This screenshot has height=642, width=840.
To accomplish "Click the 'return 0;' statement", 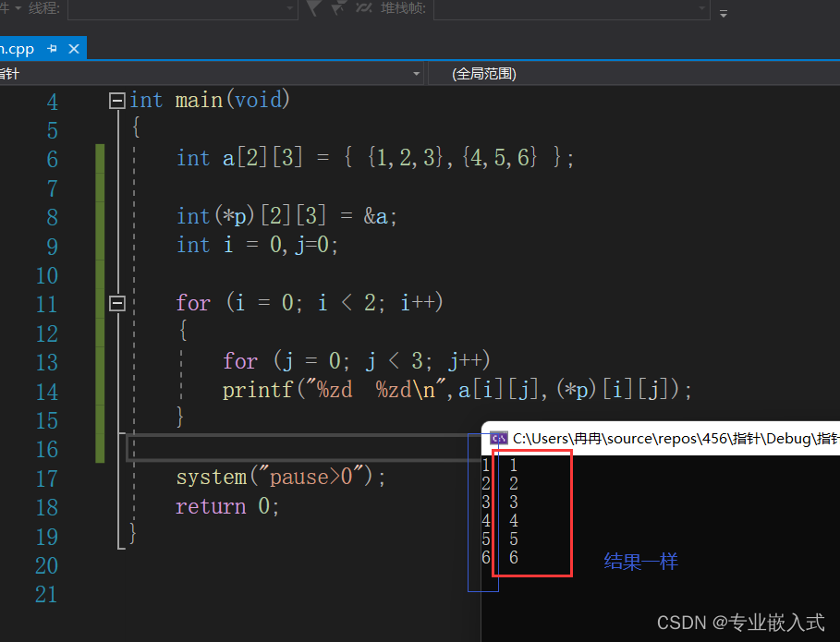I will (227, 505).
